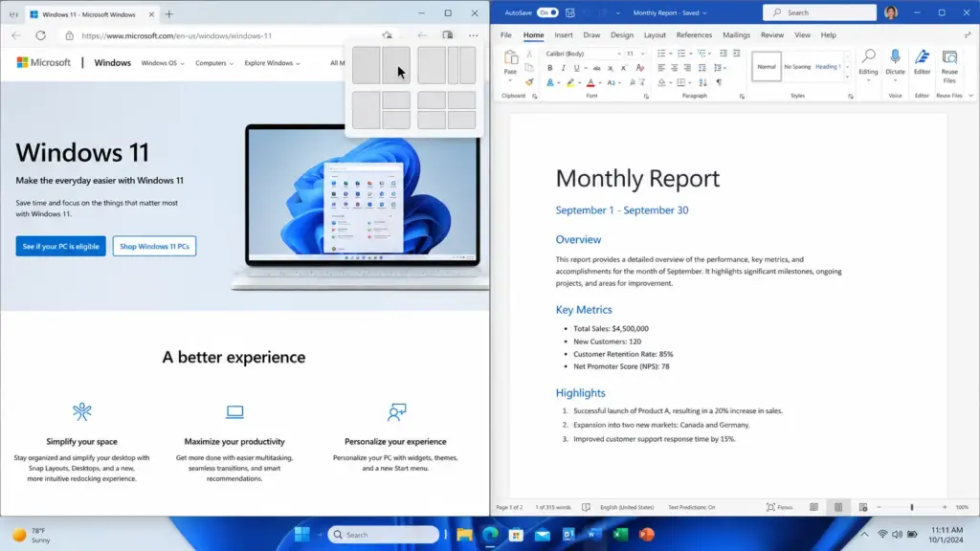Select the Format Painter brush icon
The width and height of the screenshot is (980, 551).
coord(528,82)
